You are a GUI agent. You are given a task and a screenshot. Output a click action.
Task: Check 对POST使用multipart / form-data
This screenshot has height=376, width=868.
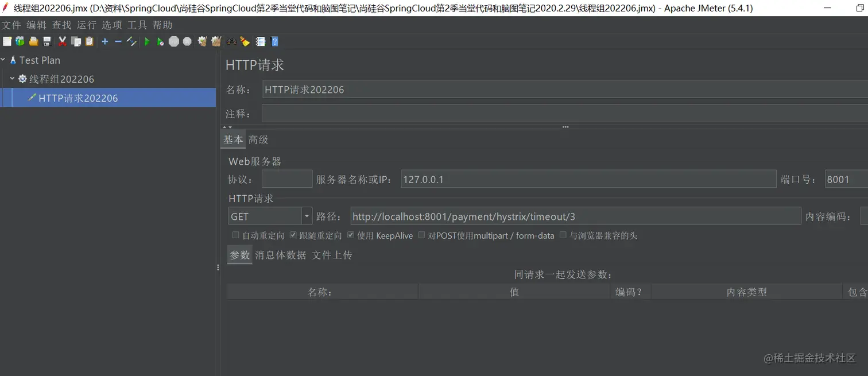point(421,235)
